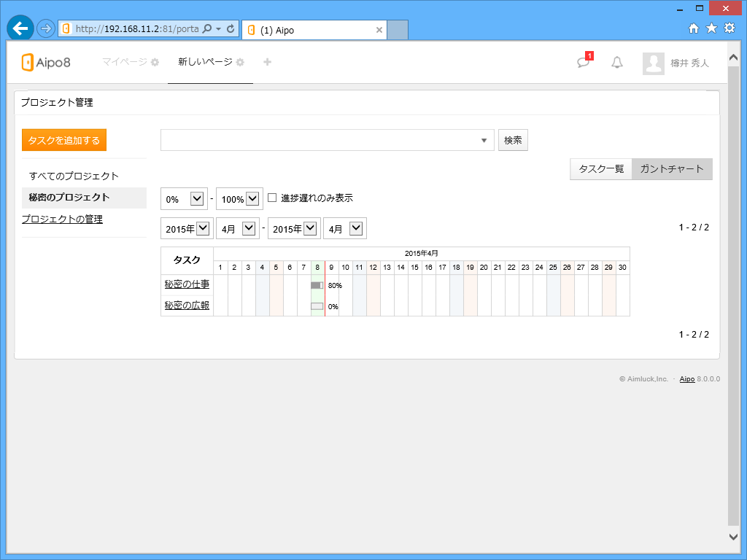
Task: Open Aipo link in footer
Action: coord(687,379)
